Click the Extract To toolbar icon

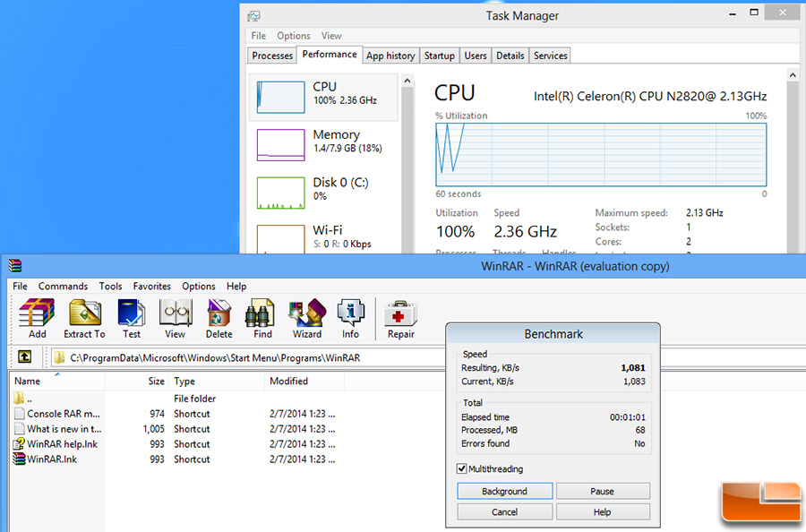(84, 318)
